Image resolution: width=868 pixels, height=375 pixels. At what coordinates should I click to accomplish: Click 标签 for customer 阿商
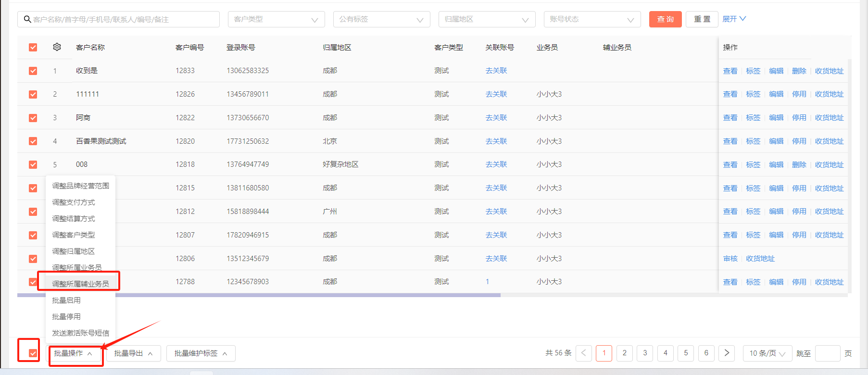pos(753,118)
